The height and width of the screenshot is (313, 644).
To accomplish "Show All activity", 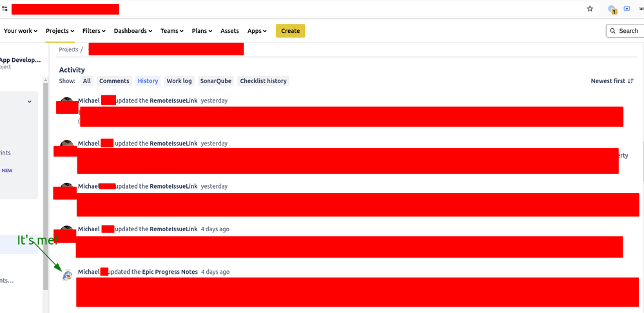I will pyautogui.click(x=86, y=81).
